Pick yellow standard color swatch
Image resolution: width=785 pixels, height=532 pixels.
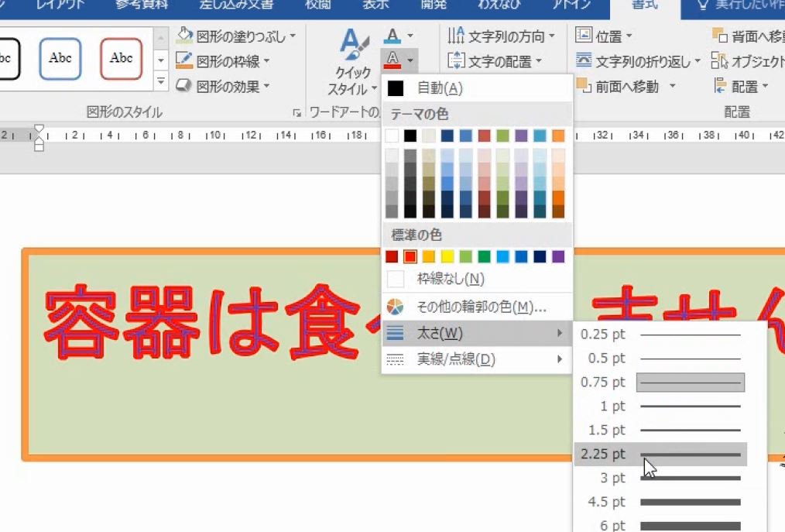coord(447,256)
